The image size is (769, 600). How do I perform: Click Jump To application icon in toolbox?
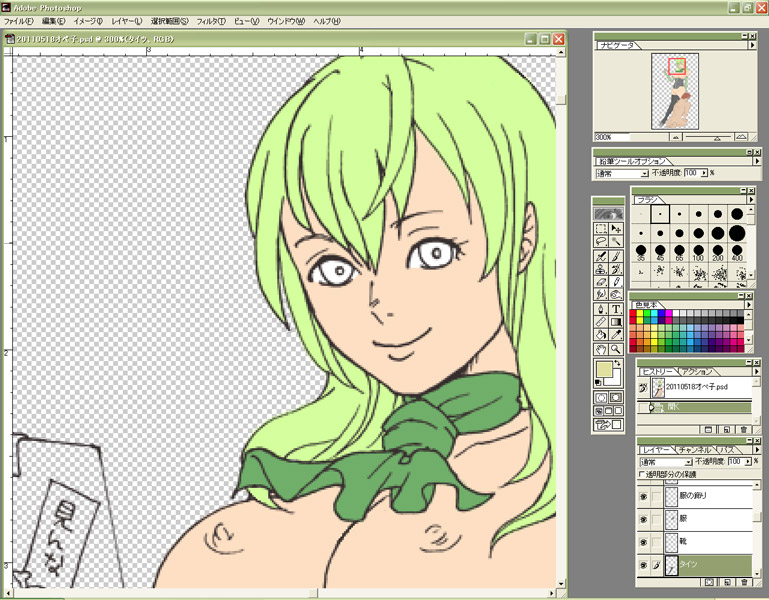click(x=608, y=425)
